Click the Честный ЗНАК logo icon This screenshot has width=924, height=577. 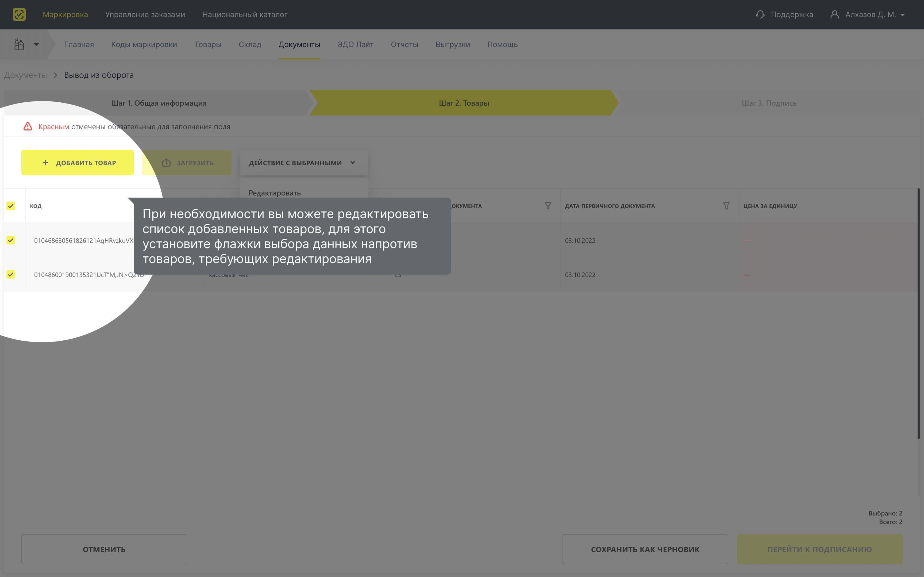coord(19,14)
